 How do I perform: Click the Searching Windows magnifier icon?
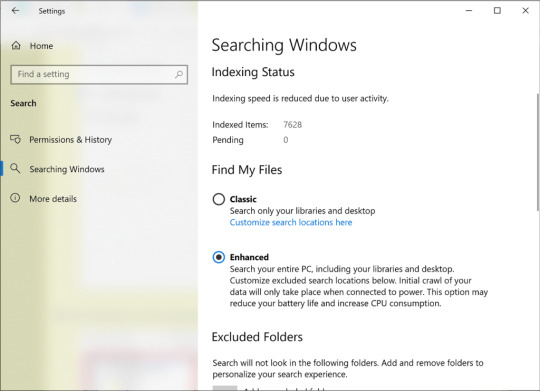15,168
